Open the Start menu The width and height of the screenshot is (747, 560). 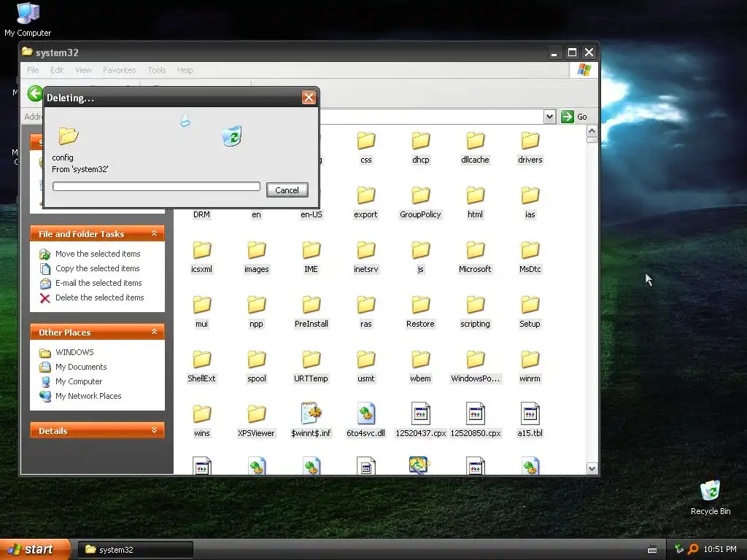(34, 550)
